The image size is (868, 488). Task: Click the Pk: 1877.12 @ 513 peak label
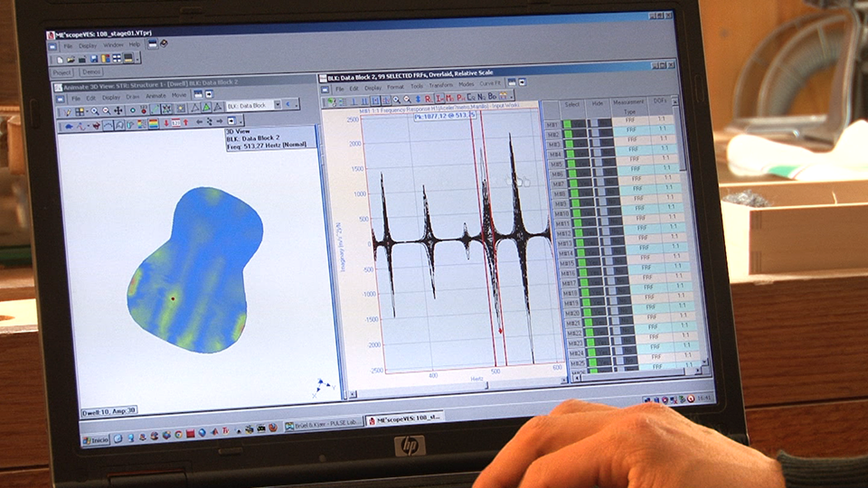(444, 116)
